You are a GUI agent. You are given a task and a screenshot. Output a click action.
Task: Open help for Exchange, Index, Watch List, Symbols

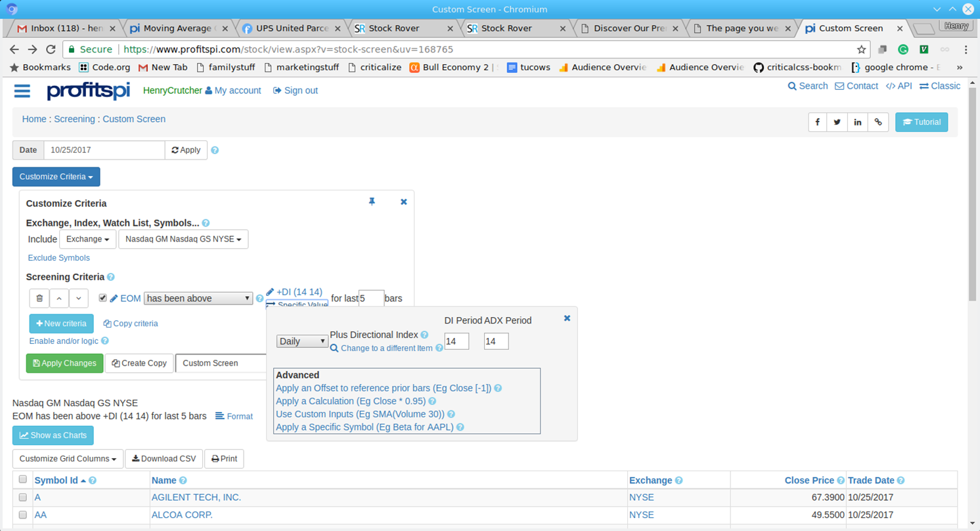tap(206, 223)
